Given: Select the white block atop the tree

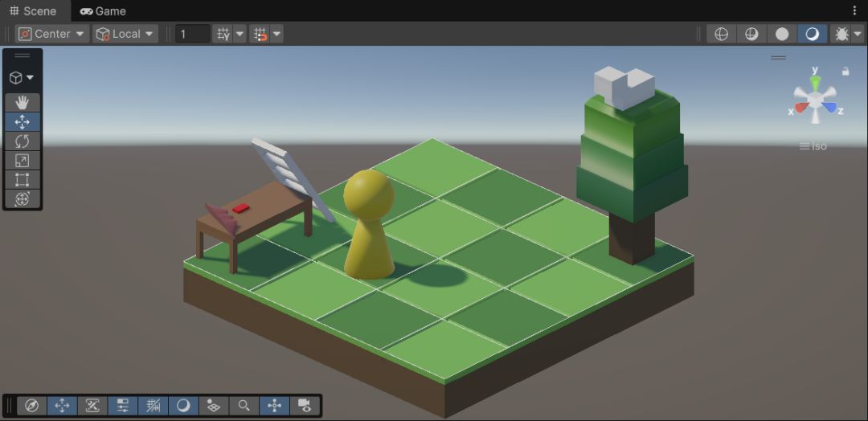Looking at the screenshot, I should (624, 88).
